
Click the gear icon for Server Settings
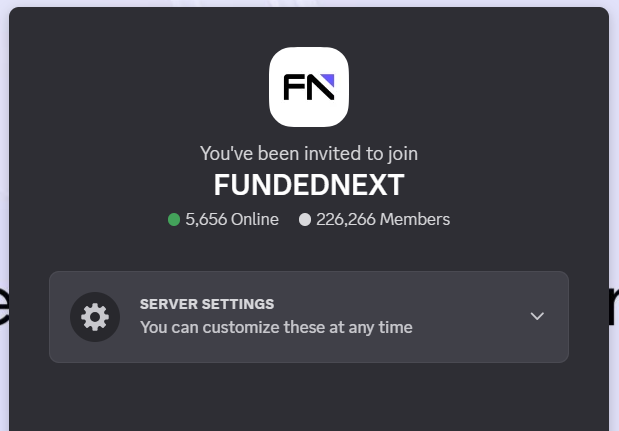(x=95, y=317)
